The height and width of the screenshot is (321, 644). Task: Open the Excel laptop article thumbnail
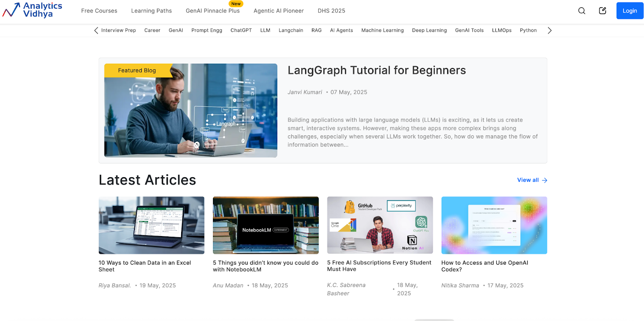151,225
